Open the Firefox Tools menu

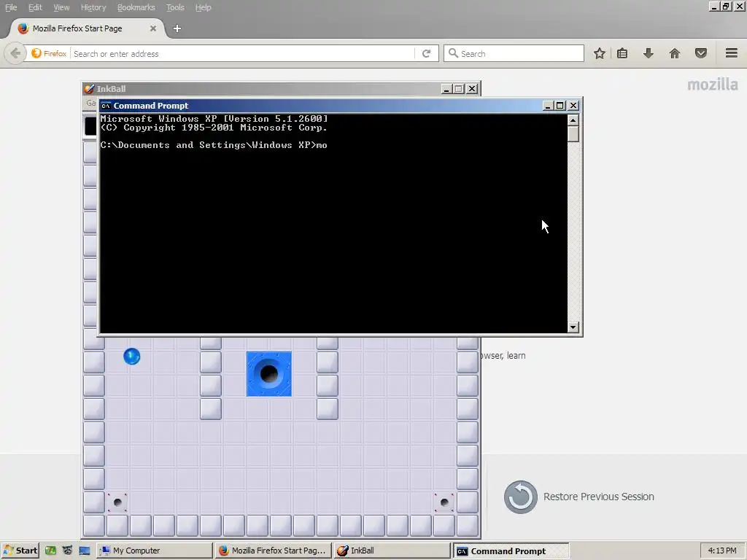(x=175, y=7)
